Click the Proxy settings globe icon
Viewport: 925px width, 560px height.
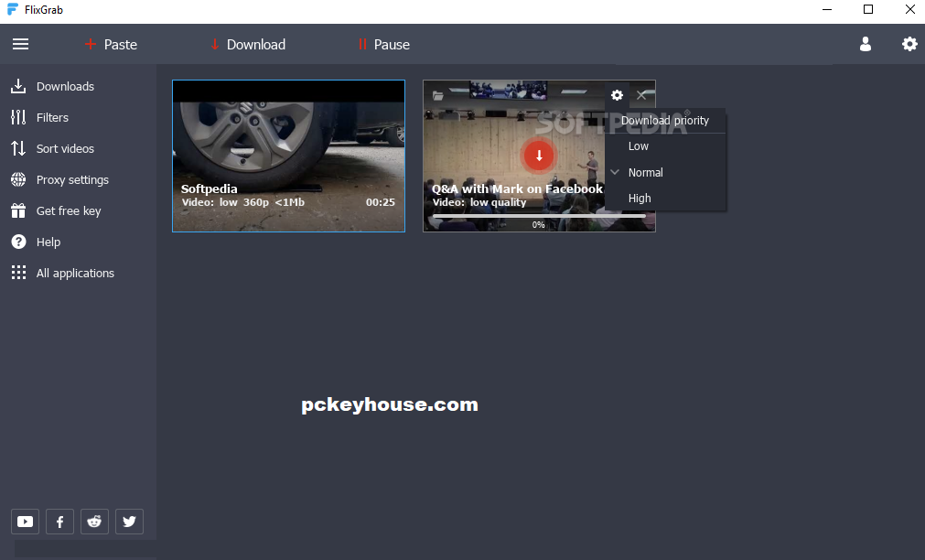(18, 179)
